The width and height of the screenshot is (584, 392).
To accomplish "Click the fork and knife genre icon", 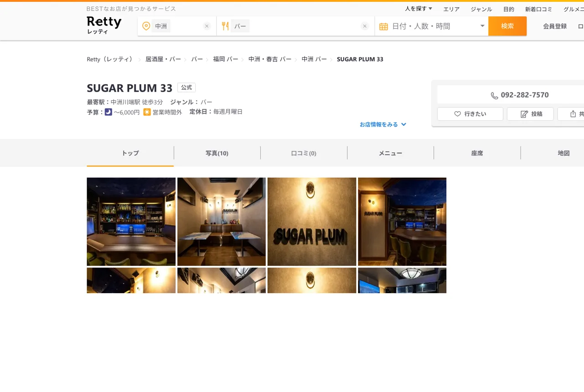I will (225, 26).
